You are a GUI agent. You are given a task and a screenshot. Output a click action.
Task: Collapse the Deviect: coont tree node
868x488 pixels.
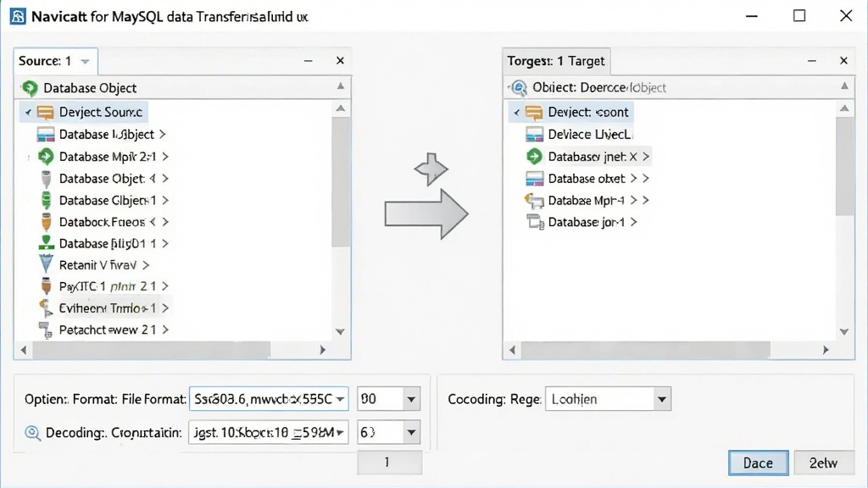pyautogui.click(x=516, y=113)
